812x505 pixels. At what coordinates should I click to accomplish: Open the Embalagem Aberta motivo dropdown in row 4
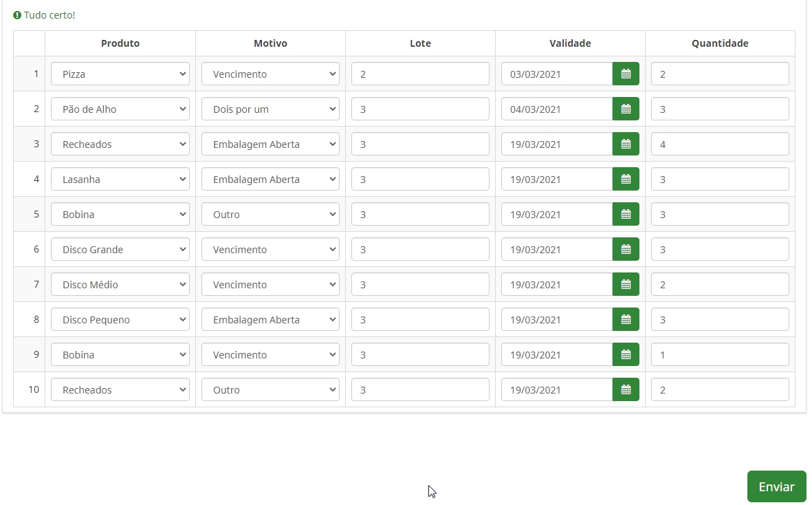pos(270,179)
